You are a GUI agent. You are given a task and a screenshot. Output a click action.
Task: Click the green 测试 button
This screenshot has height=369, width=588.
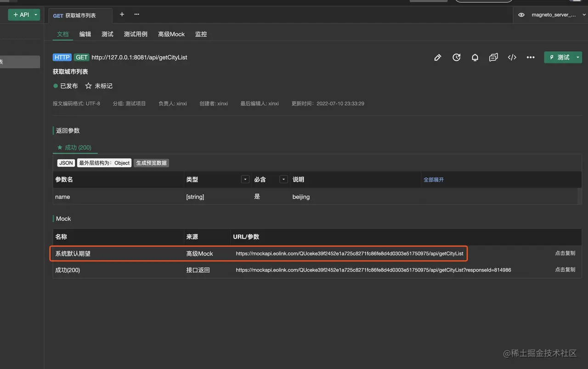[x=559, y=57]
